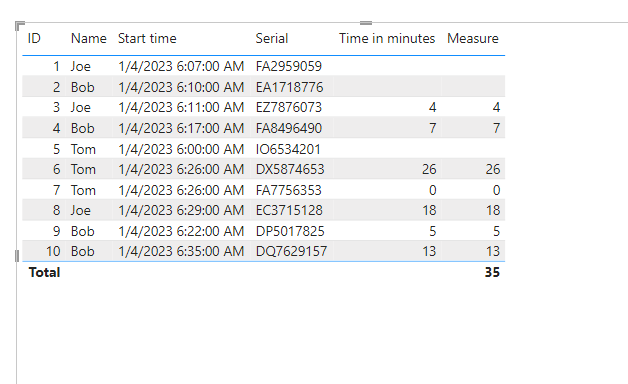Select serial cell EZ7876073
This screenshot has width=628, height=384.
[x=289, y=107]
